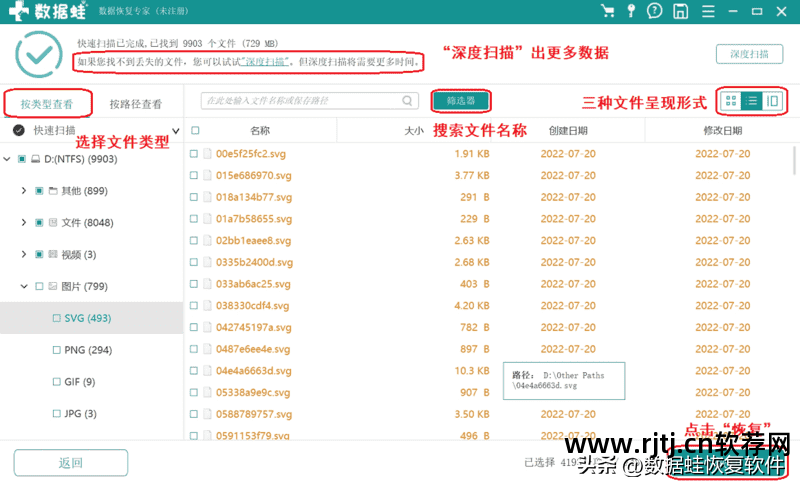
Task: Select the file 033ab6ac25.svg
Action: (253, 284)
